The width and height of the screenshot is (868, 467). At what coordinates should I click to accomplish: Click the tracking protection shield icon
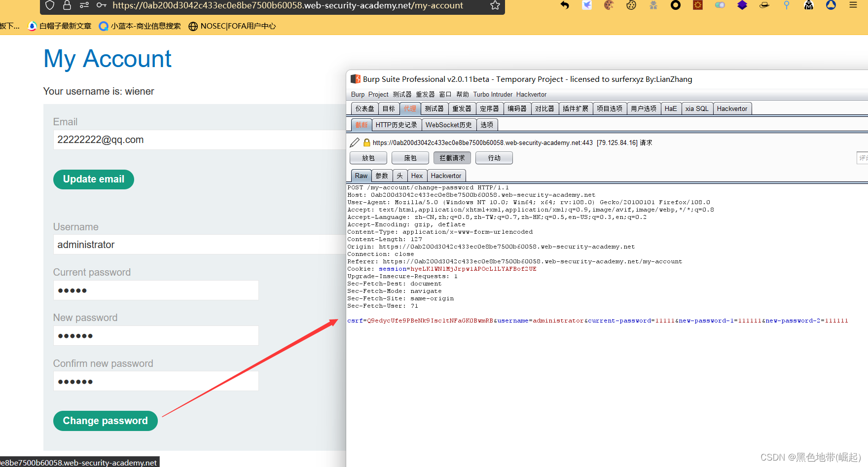click(49, 5)
